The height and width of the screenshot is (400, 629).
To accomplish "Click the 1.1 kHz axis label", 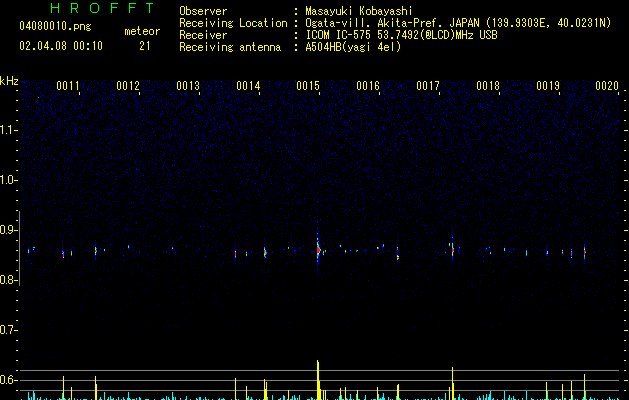I will tap(7, 130).
